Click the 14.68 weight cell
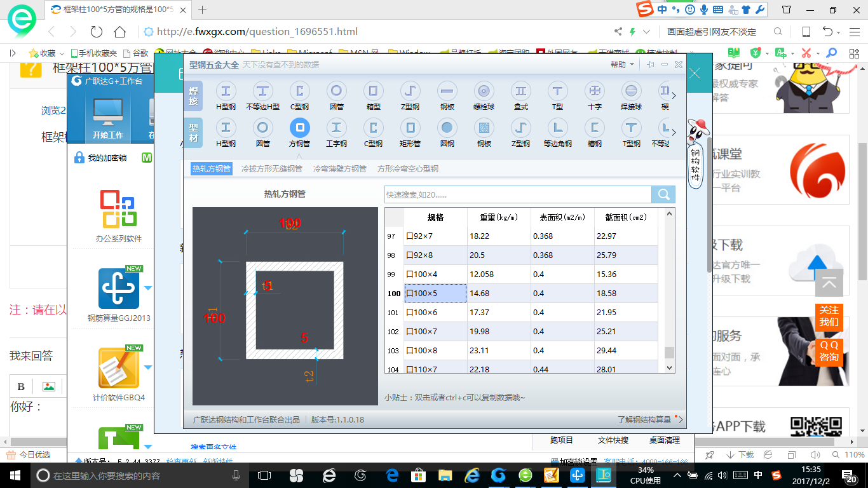The width and height of the screenshot is (868, 488). click(x=499, y=294)
